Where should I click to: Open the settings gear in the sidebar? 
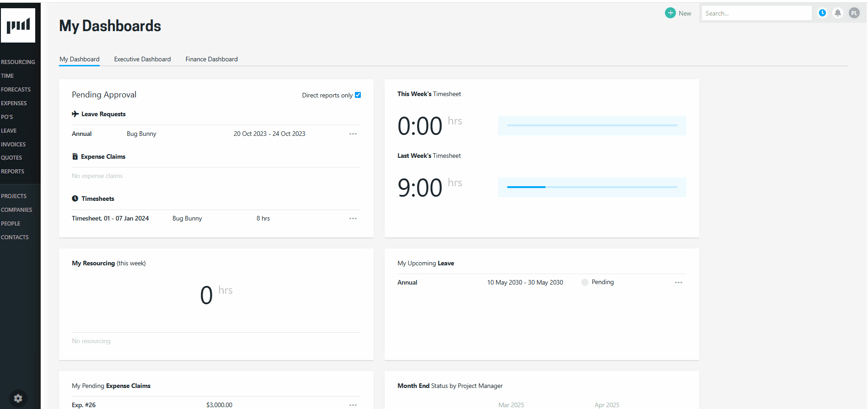click(18, 398)
